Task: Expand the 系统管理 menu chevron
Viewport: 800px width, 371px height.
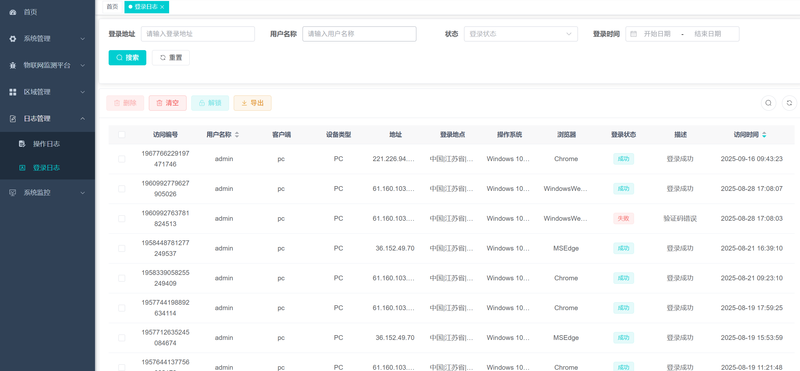Action: click(x=83, y=38)
